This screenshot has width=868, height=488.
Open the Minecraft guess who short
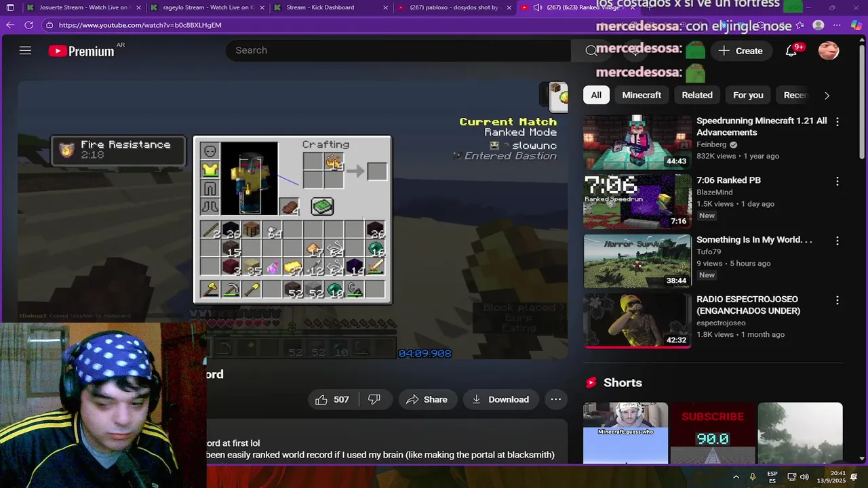tap(625, 432)
